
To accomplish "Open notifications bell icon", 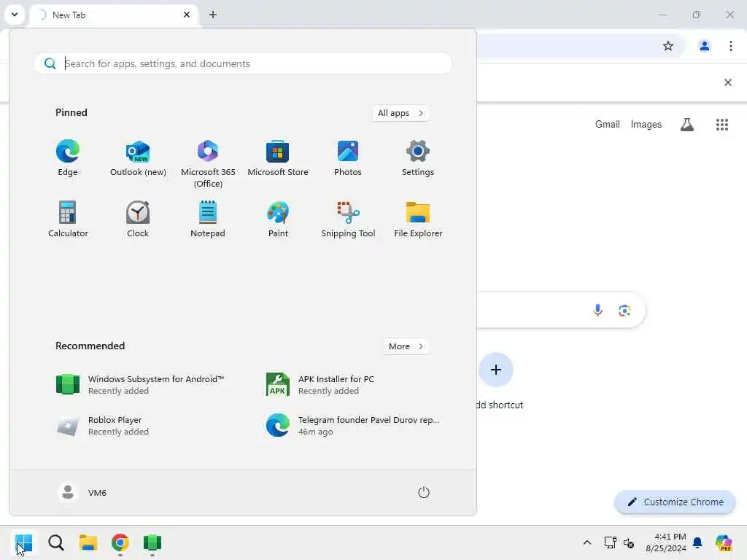I will (697, 542).
